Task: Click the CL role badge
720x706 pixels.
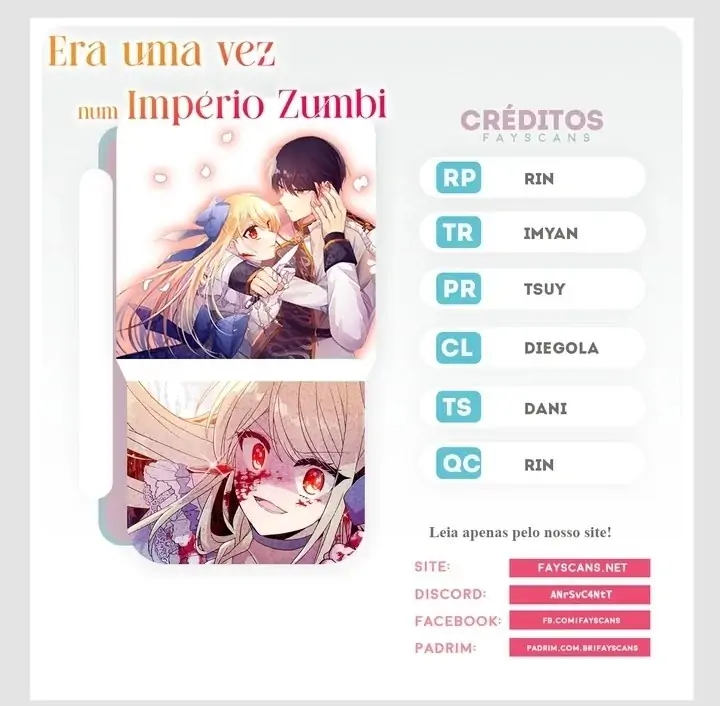Action: click(458, 347)
